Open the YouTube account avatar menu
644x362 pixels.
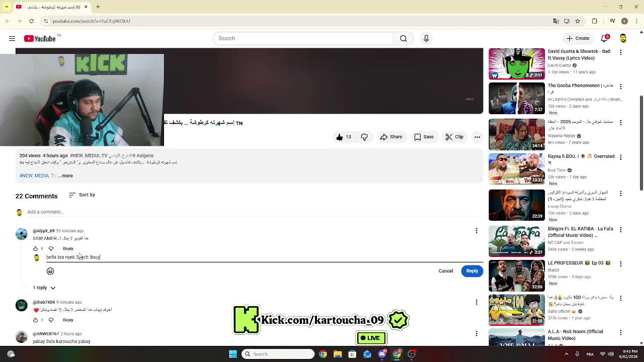(623, 38)
